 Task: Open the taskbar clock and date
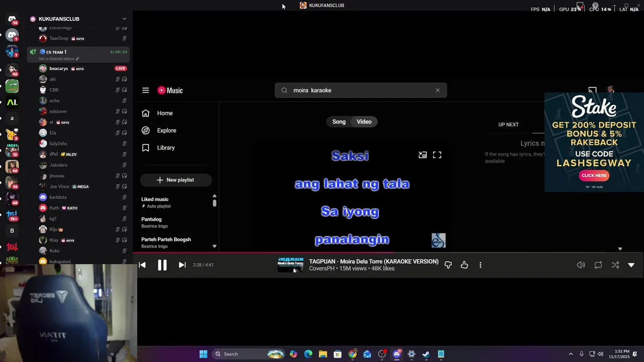pos(622,354)
